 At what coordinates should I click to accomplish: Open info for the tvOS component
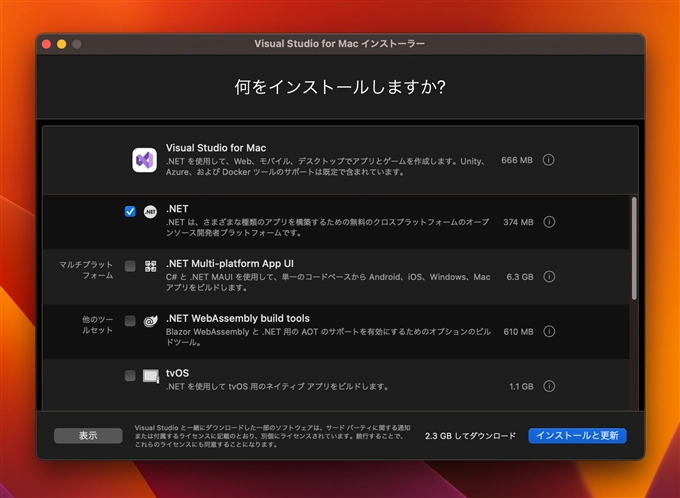(x=549, y=386)
